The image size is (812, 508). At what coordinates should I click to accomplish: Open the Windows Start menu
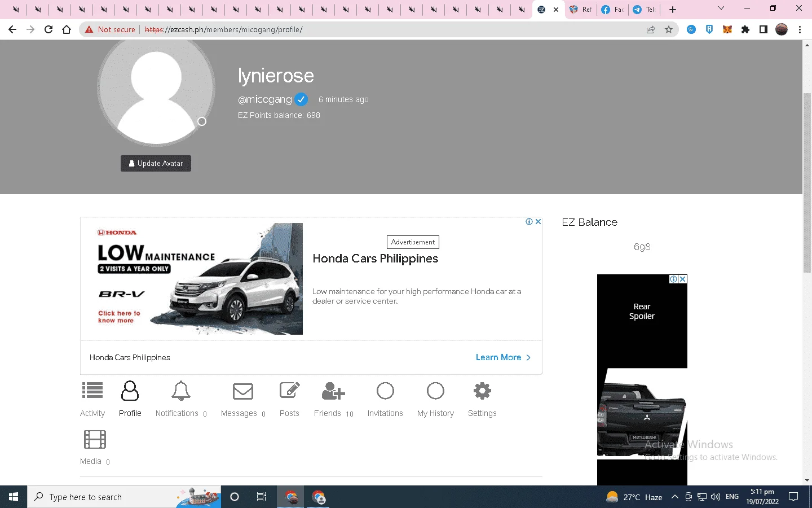click(x=14, y=497)
